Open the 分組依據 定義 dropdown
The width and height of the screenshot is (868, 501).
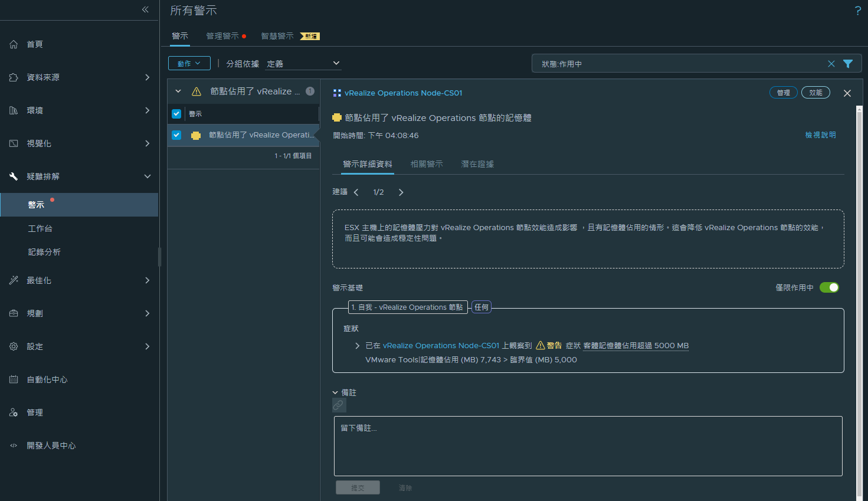(x=303, y=64)
